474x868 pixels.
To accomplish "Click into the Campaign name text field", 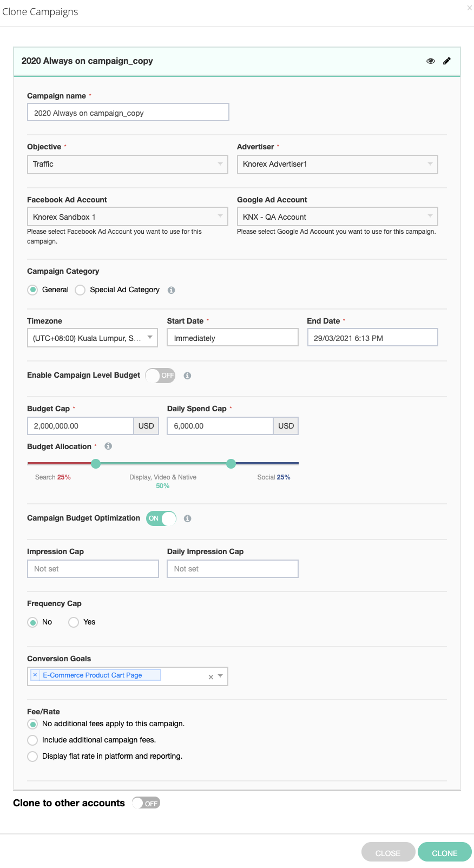I will click(x=128, y=113).
